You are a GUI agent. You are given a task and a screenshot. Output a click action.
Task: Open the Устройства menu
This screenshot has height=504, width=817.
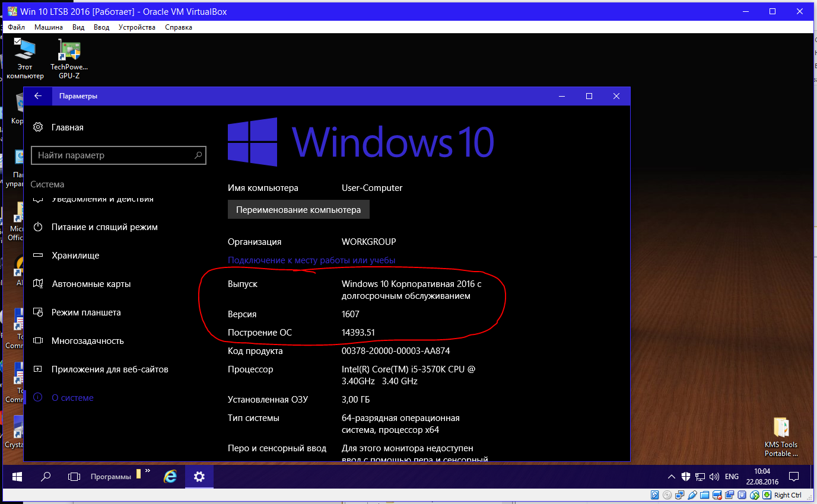[x=137, y=27]
